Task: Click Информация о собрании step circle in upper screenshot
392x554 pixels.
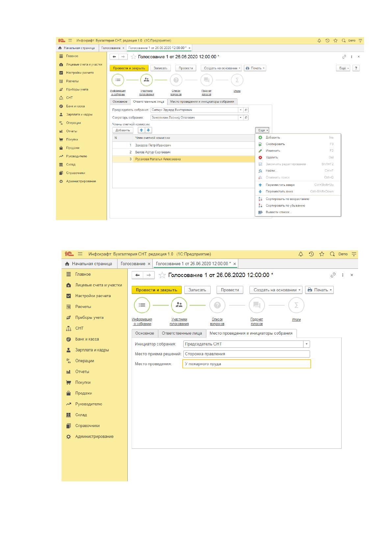Action: (118, 80)
